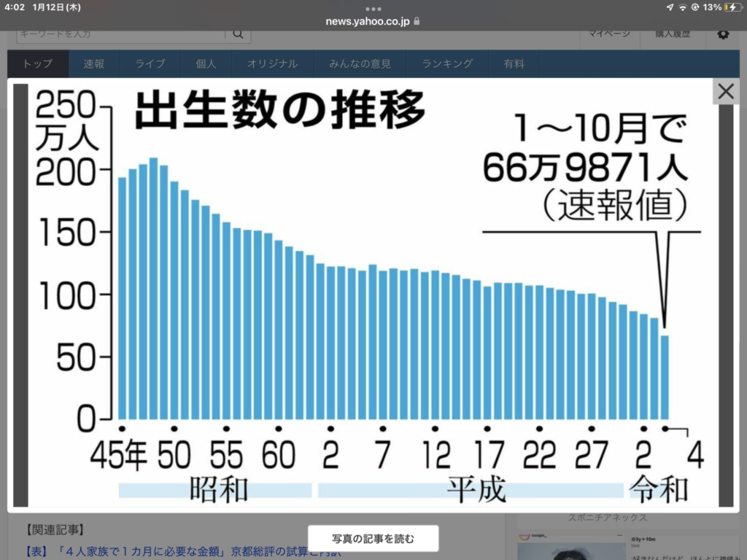
Task: Open the settings gear icon
Action: pyautogui.click(x=723, y=34)
